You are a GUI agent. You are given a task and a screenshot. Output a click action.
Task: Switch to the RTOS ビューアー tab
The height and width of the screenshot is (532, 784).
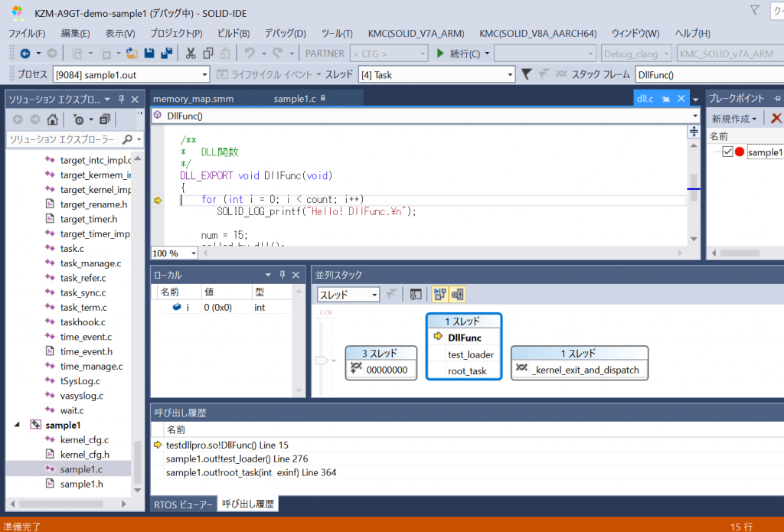(182, 504)
